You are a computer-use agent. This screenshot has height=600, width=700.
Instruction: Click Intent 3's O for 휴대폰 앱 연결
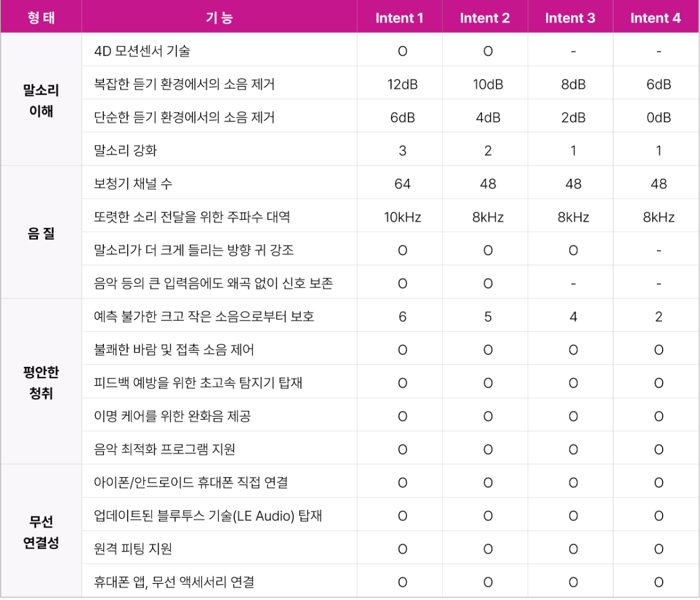573,582
